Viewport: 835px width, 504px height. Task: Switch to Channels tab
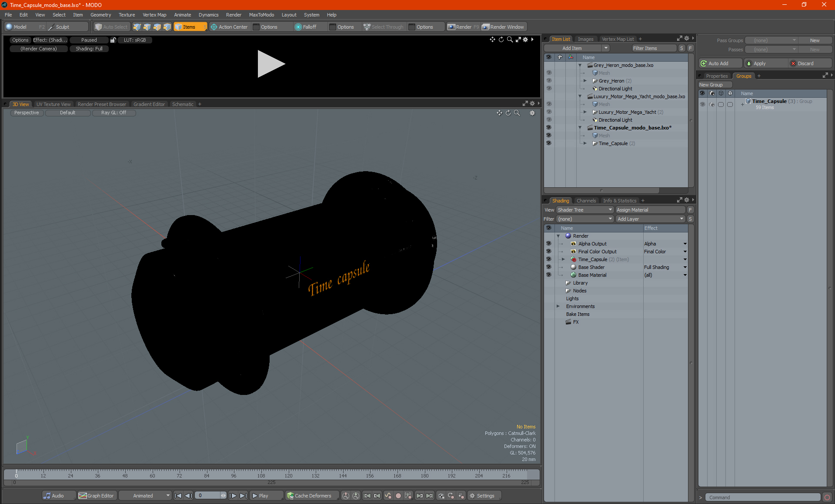[586, 201]
